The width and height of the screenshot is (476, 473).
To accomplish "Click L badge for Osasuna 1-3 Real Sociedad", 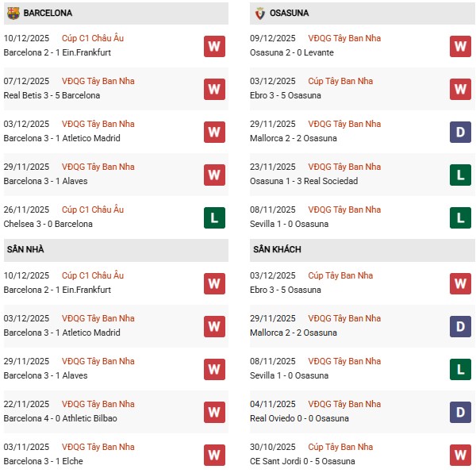I will click(x=460, y=175).
